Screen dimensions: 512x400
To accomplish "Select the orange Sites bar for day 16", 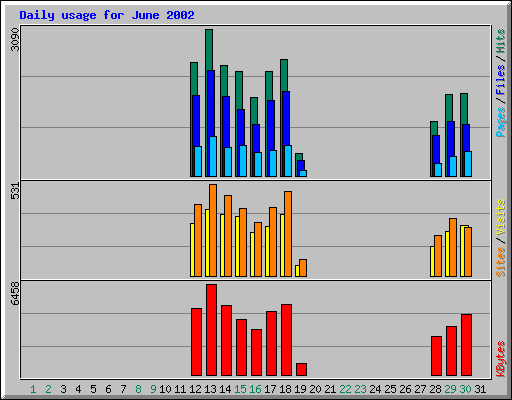I will click(x=258, y=249).
